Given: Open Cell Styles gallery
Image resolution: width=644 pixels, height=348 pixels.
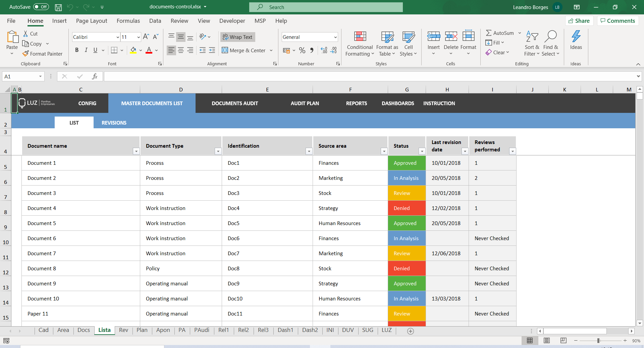Looking at the screenshot, I should point(408,44).
